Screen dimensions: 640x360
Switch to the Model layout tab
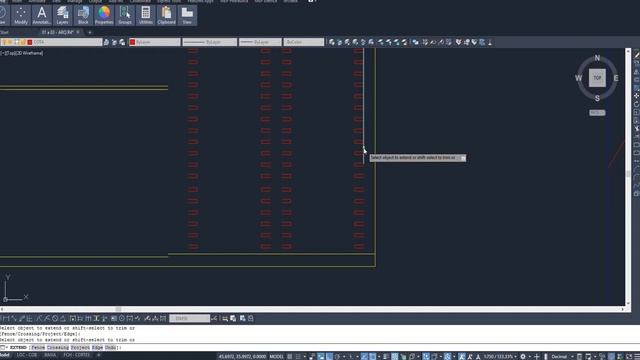[x=5, y=356]
